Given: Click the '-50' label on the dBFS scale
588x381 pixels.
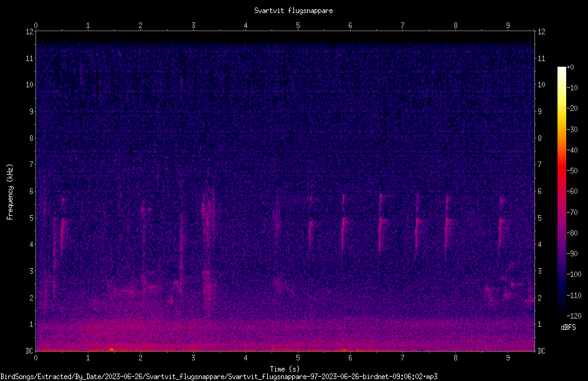Looking at the screenshot, I should click(572, 171).
